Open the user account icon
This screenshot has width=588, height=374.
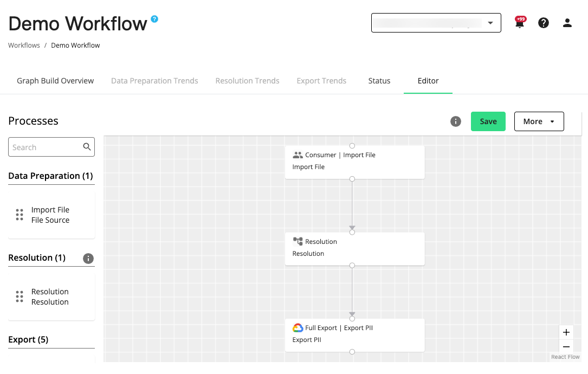(567, 23)
